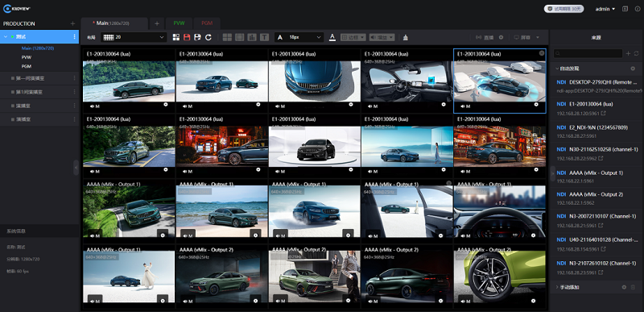Switch to the PGM tab

point(207,23)
